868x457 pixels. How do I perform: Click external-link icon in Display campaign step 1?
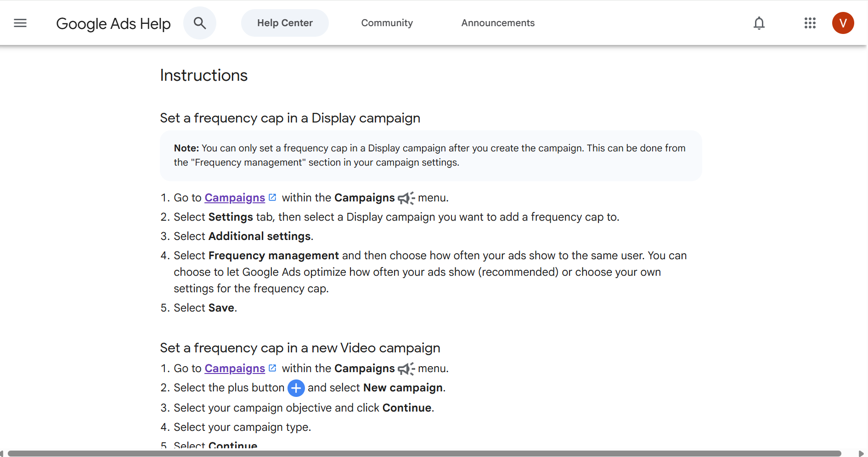[272, 197]
